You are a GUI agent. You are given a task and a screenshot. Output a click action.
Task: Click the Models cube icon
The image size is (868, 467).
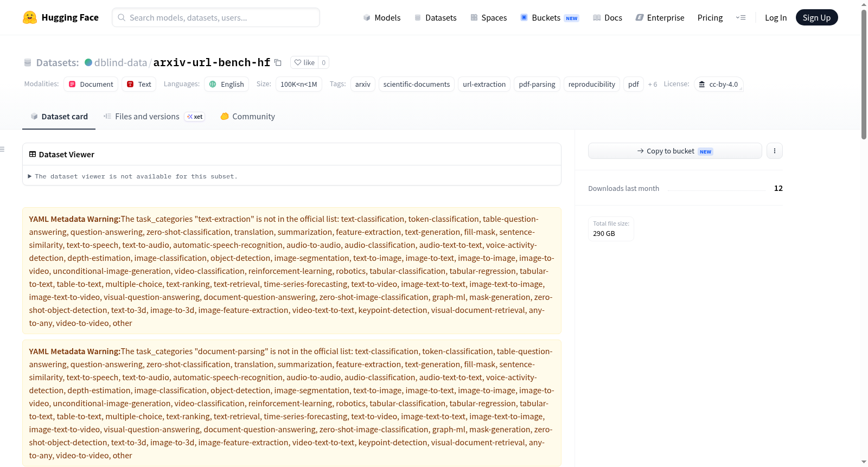(367, 17)
